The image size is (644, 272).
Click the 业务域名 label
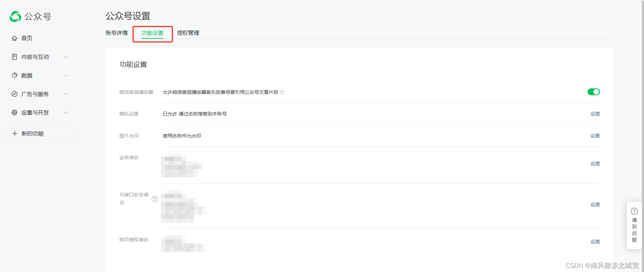tap(129, 157)
